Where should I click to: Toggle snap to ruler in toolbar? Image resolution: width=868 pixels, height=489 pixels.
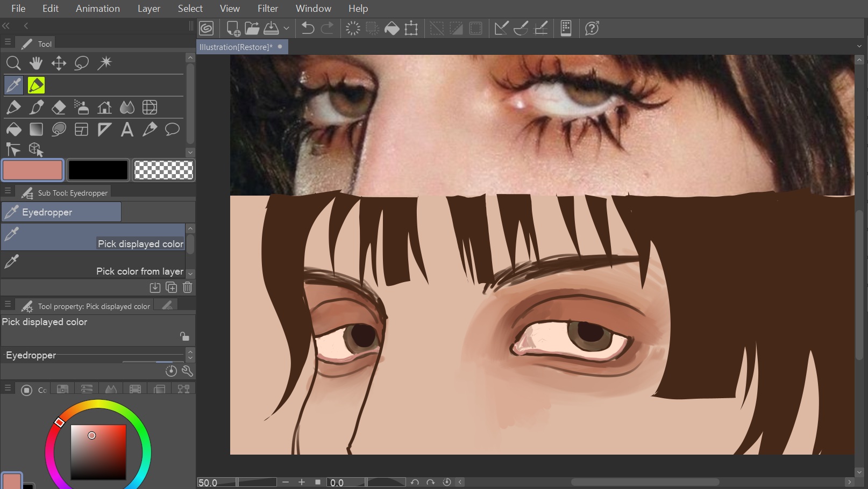click(501, 28)
